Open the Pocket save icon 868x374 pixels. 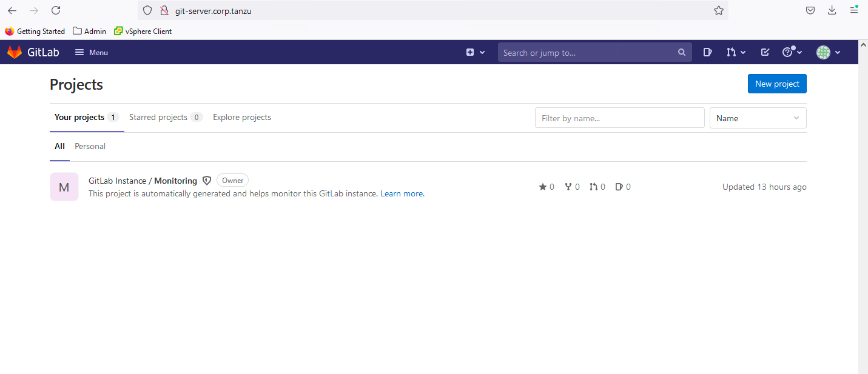coord(810,10)
